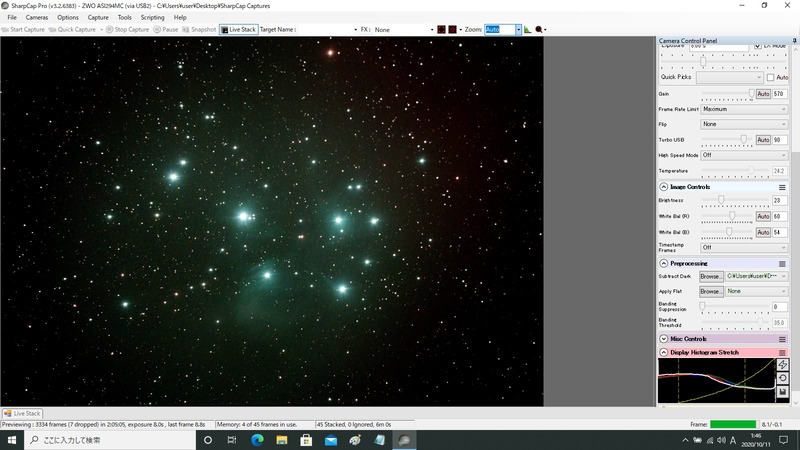800x450 pixels.
Task: Adjust the Exposure slider handle
Action: point(703,62)
